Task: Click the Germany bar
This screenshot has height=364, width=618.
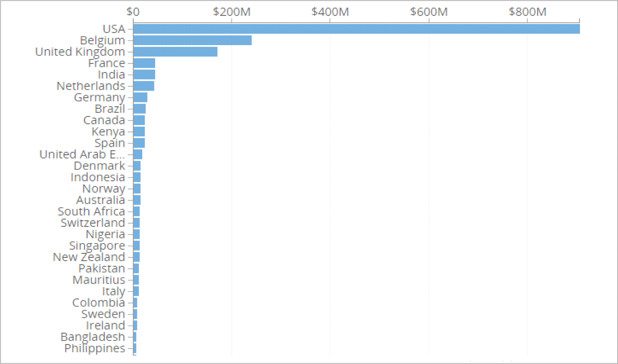Action: point(140,97)
